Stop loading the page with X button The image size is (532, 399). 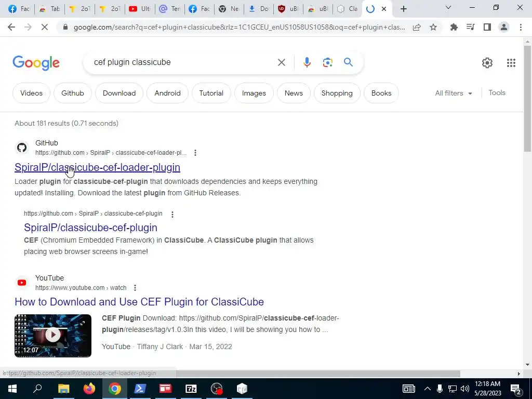click(45, 27)
